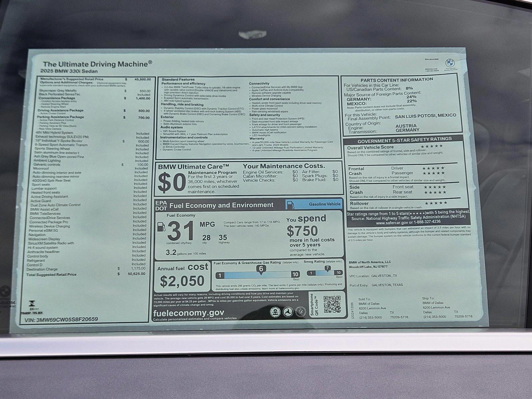Click the Brake Fluid $0 line
Image resolution: width=532 pixels, height=399 pixels.
320,180
